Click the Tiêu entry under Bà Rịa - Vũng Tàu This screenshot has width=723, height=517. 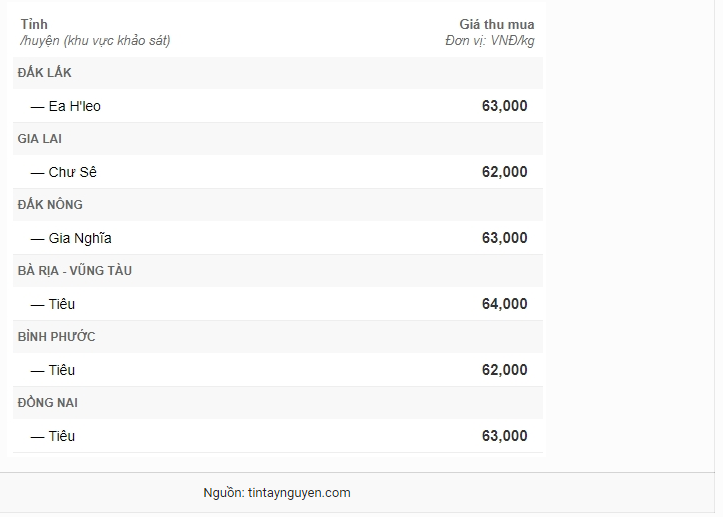tap(61, 304)
